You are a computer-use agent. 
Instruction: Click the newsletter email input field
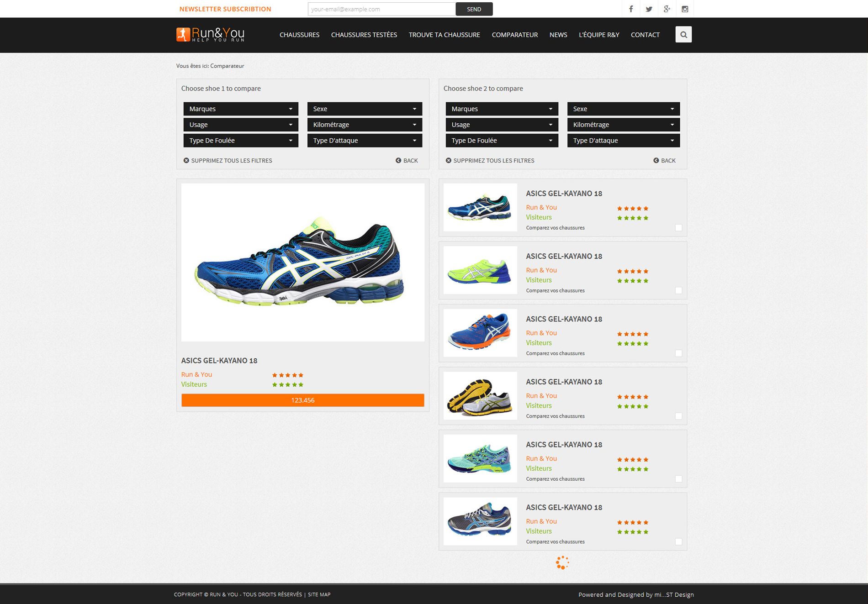point(382,9)
